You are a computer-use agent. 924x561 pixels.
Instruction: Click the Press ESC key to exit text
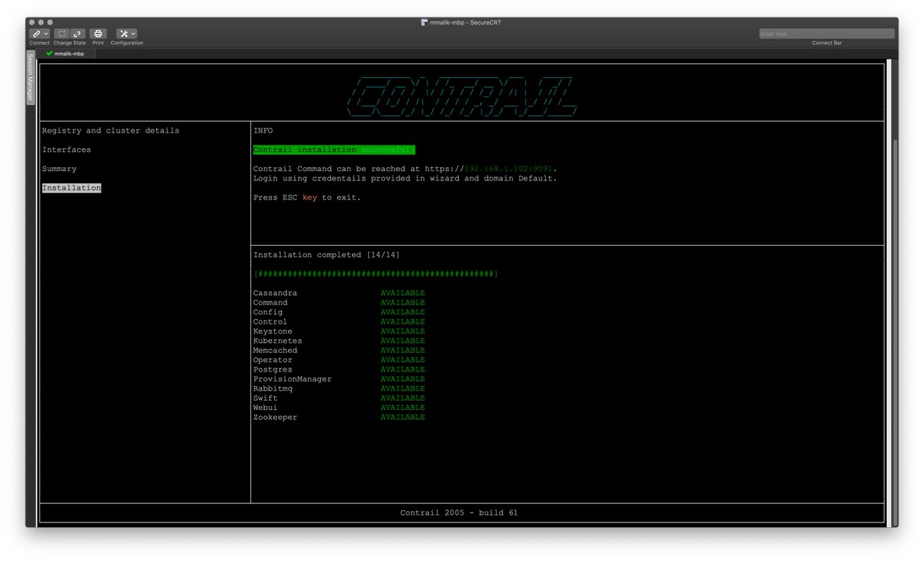coord(307,198)
